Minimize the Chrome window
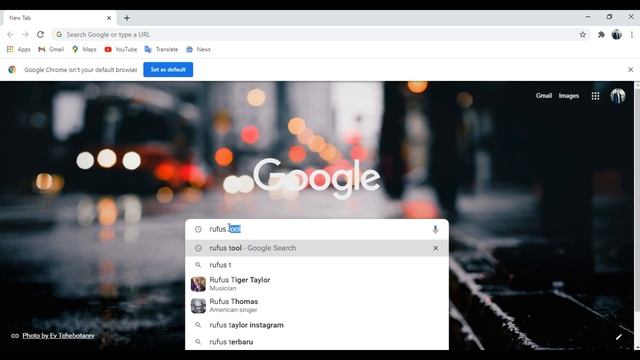The width and height of the screenshot is (640, 360). click(x=588, y=17)
